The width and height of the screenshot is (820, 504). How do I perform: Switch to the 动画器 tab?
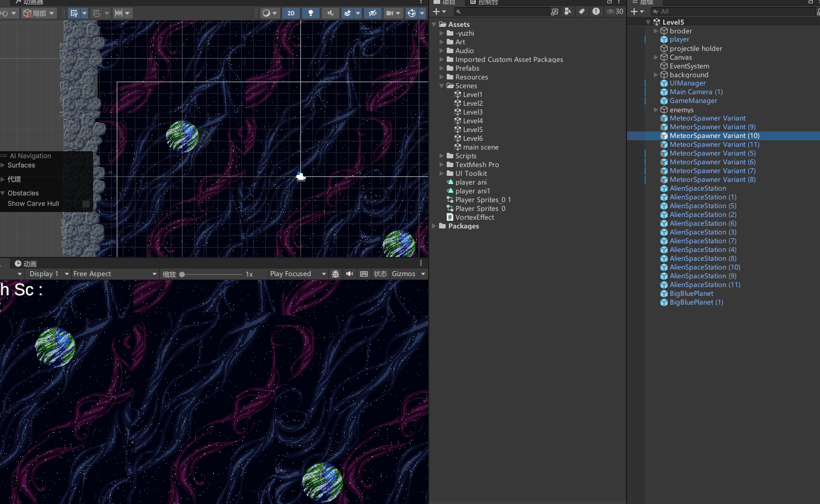coord(30,3)
